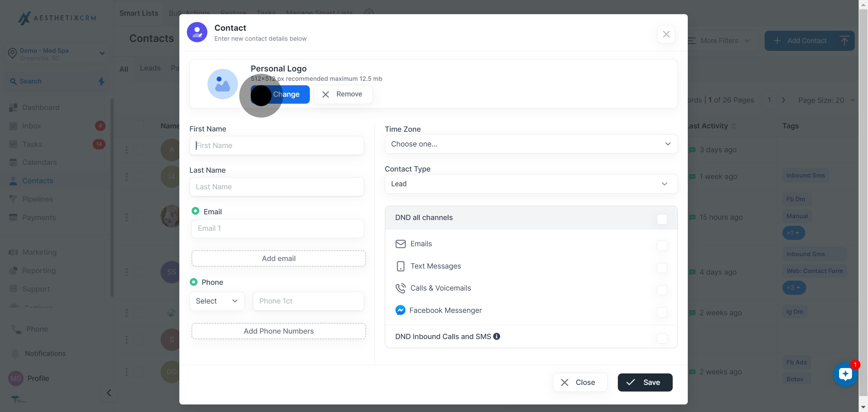Click the Save button
This screenshot has height=412, width=868.
[645, 382]
